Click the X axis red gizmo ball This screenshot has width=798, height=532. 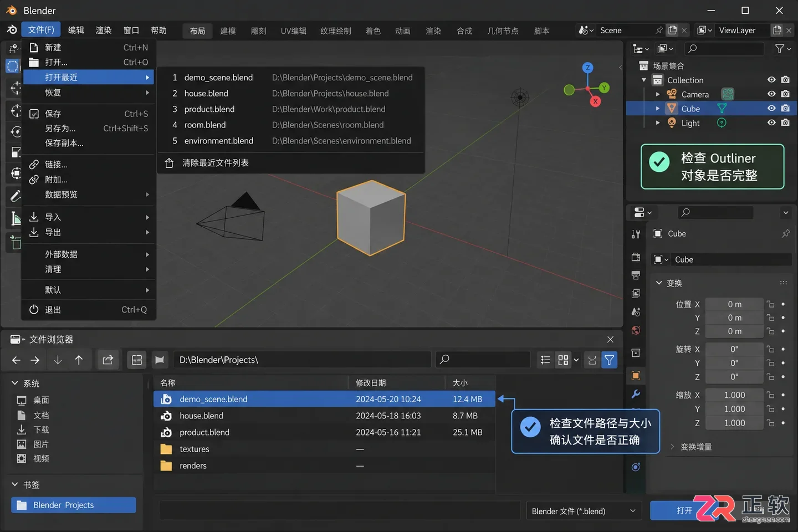coord(595,101)
